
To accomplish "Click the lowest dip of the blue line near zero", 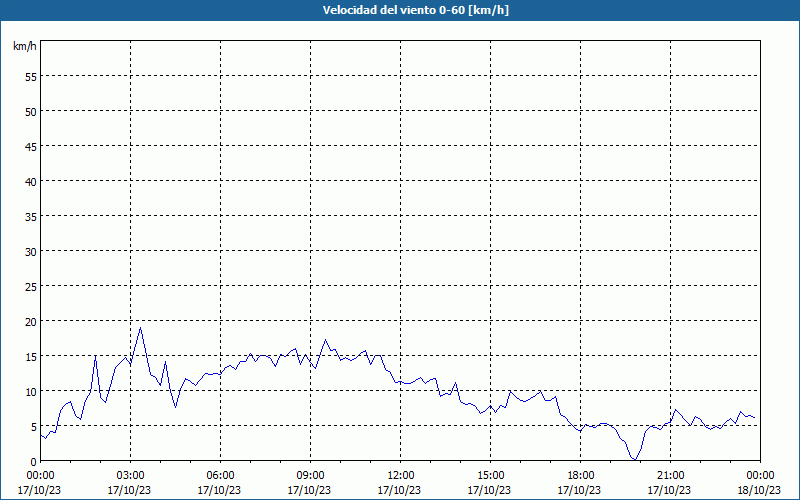I will pos(634,459).
